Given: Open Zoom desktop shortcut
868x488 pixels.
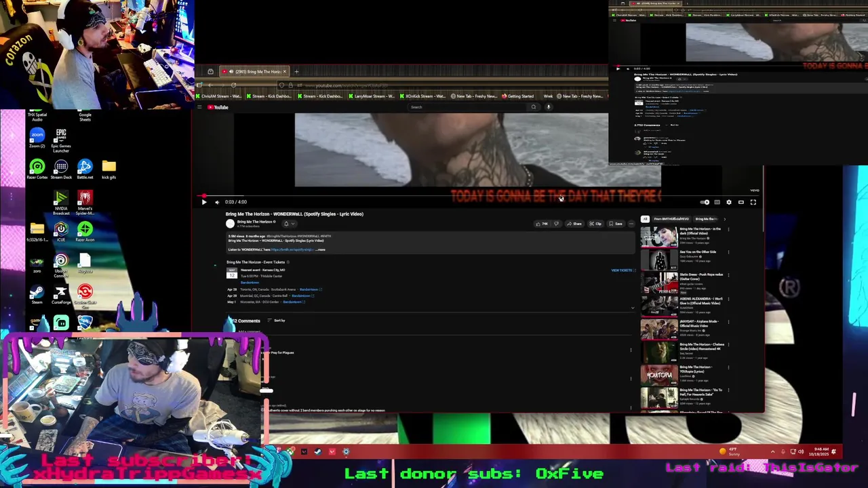Looking at the screenshot, I should tap(37, 138).
